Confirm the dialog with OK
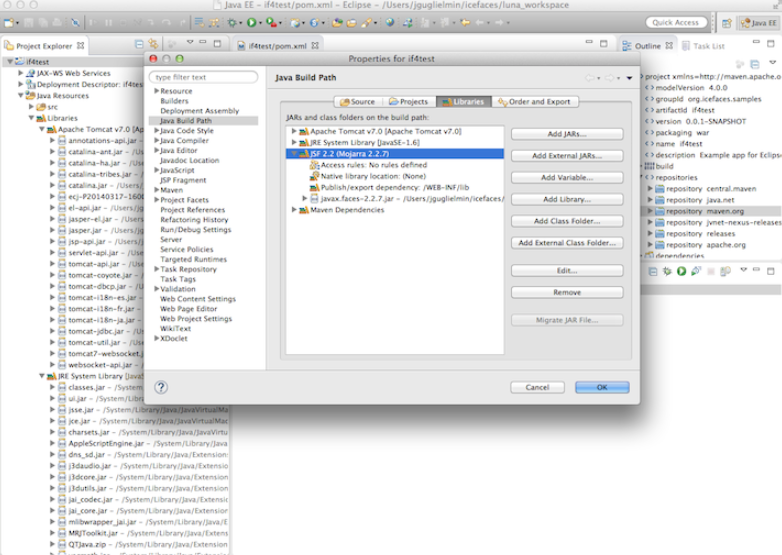 click(x=600, y=387)
